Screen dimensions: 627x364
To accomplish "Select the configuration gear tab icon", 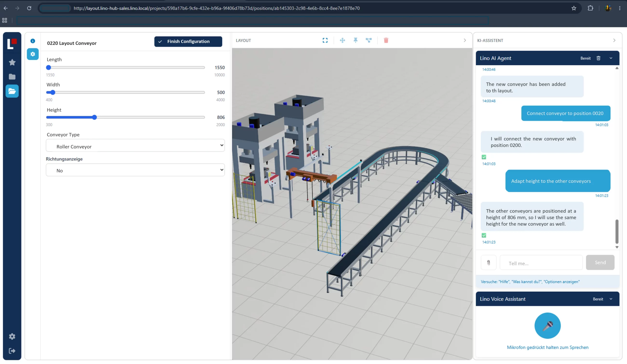I will point(33,54).
